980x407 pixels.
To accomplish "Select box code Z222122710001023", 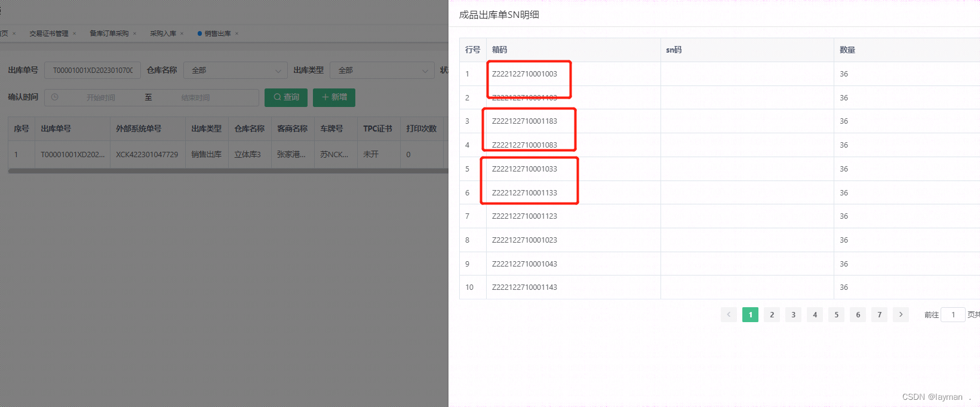I will 524,240.
